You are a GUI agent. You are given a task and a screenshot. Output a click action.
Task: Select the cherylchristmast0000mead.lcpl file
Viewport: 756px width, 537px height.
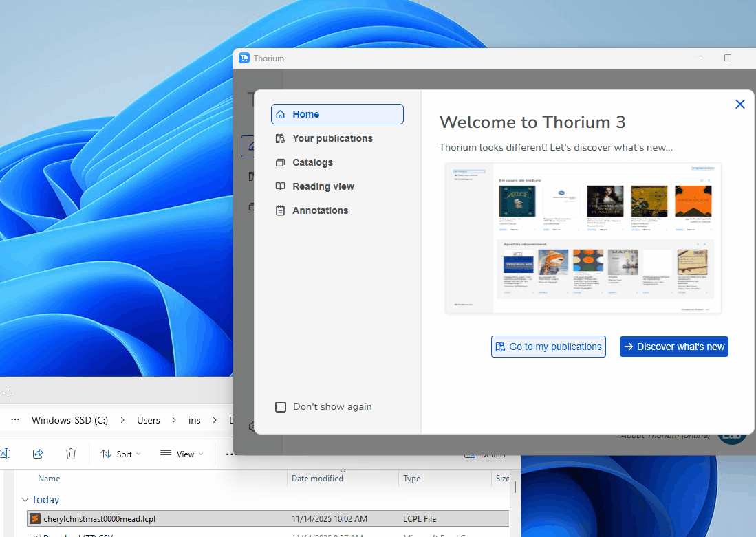pyautogui.click(x=100, y=518)
